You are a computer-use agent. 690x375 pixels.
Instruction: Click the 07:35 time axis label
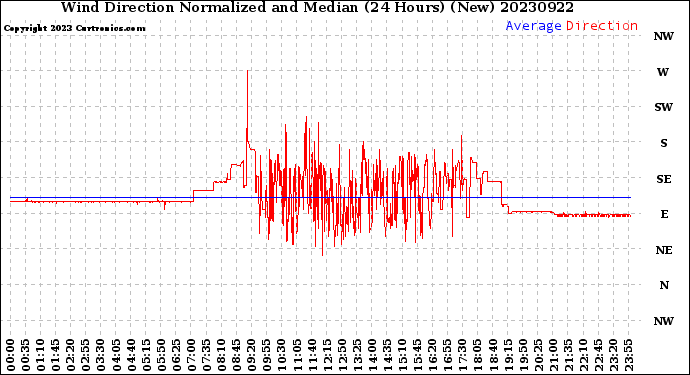click(206, 355)
